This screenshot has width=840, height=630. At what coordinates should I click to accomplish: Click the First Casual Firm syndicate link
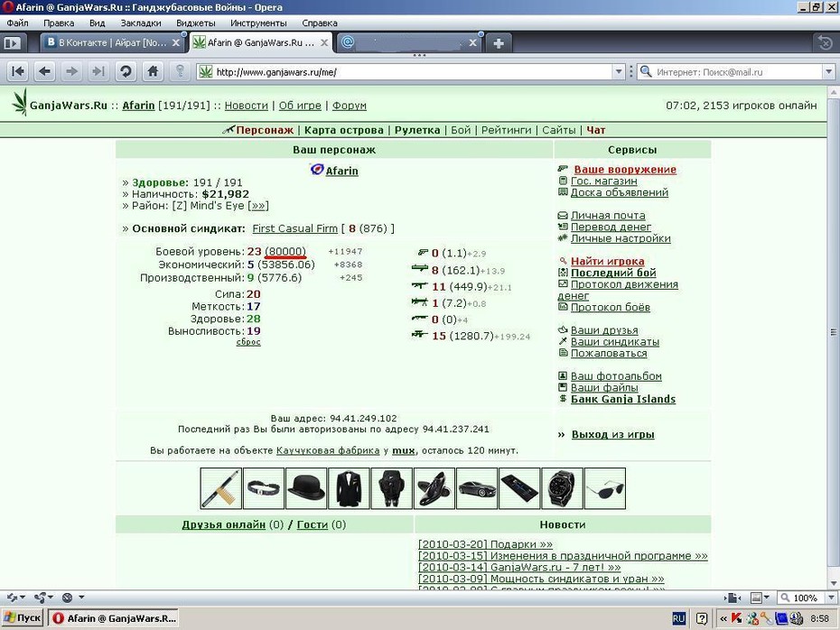(x=294, y=228)
